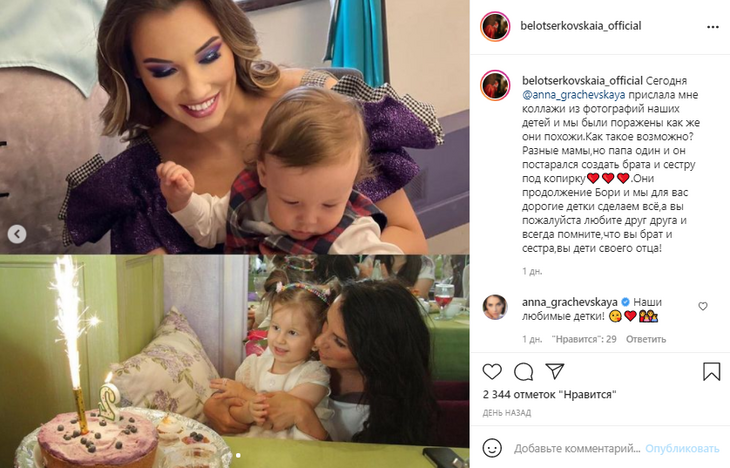
Task: Open comments via speech bubble icon
Action: click(523, 372)
